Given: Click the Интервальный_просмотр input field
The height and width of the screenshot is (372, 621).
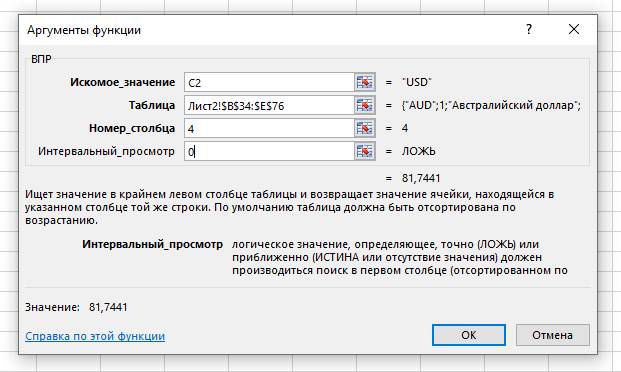Looking at the screenshot, I should click(269, 151).
